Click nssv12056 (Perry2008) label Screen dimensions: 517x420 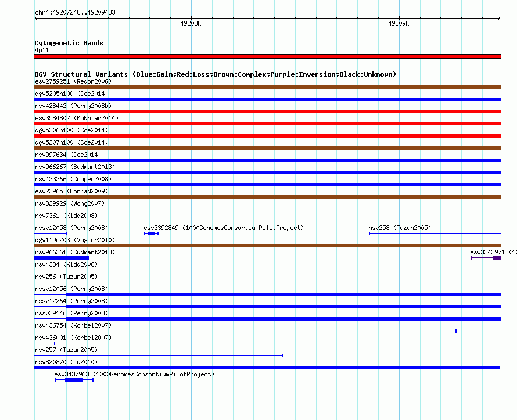[x=71, y=289]
